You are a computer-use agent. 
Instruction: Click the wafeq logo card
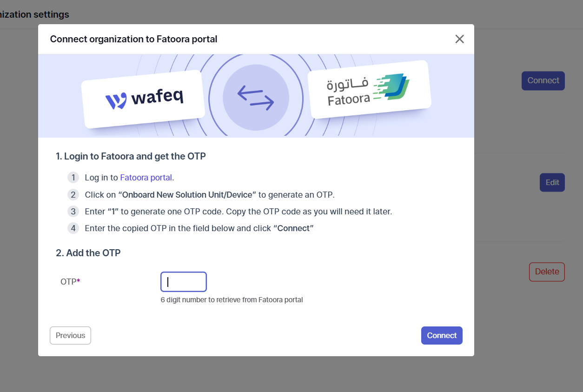tap(143, 99)
